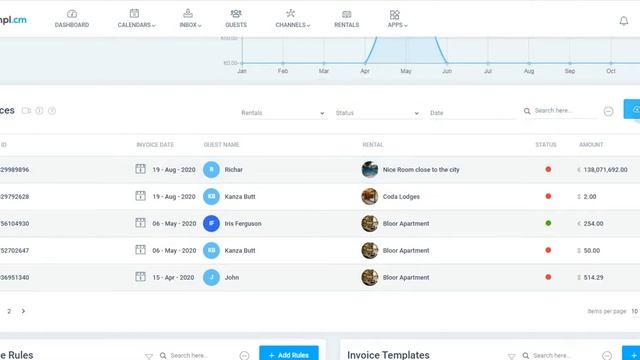Click the question mark help icon
640x360 pixels.
pyautogui.click(x=52, y=111)
